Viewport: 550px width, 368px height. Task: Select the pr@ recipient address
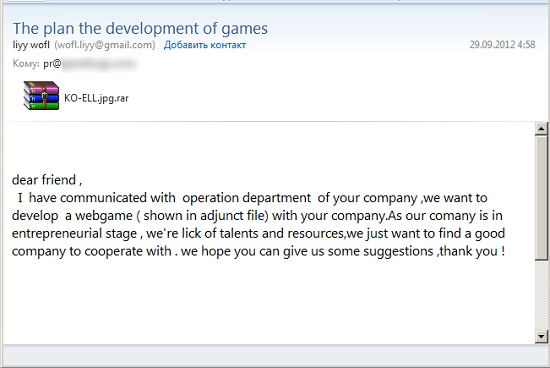pyautogui.click(x=52, y=64)
